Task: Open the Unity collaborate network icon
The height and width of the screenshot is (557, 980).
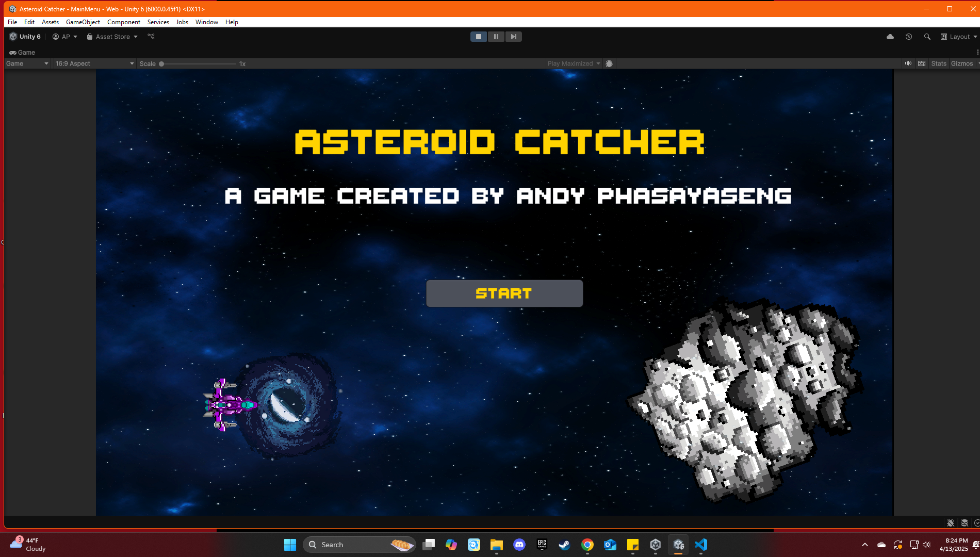Action: pos(151,37)
